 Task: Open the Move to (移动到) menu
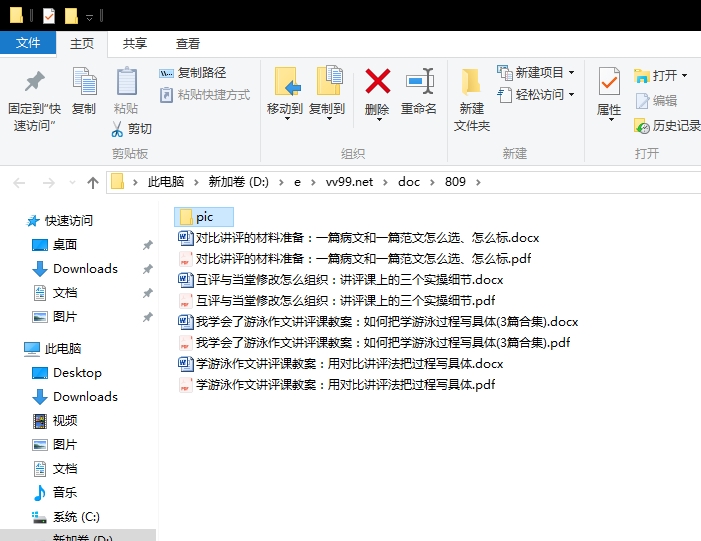coord(285,94)
